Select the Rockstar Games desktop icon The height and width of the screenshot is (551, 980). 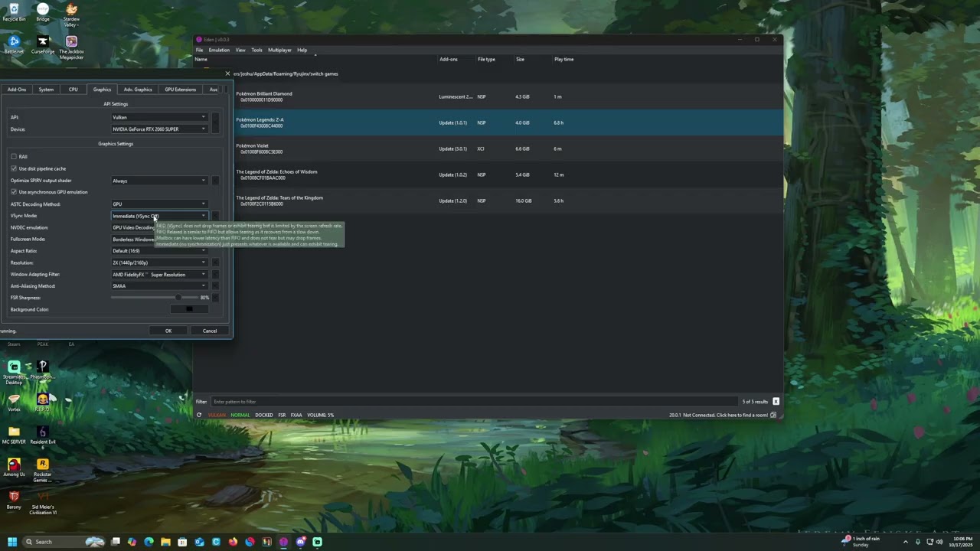pos(43,470)
